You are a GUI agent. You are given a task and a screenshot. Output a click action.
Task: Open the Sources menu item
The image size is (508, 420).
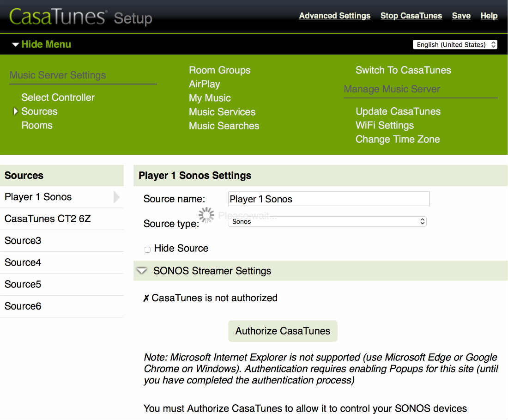39,111
